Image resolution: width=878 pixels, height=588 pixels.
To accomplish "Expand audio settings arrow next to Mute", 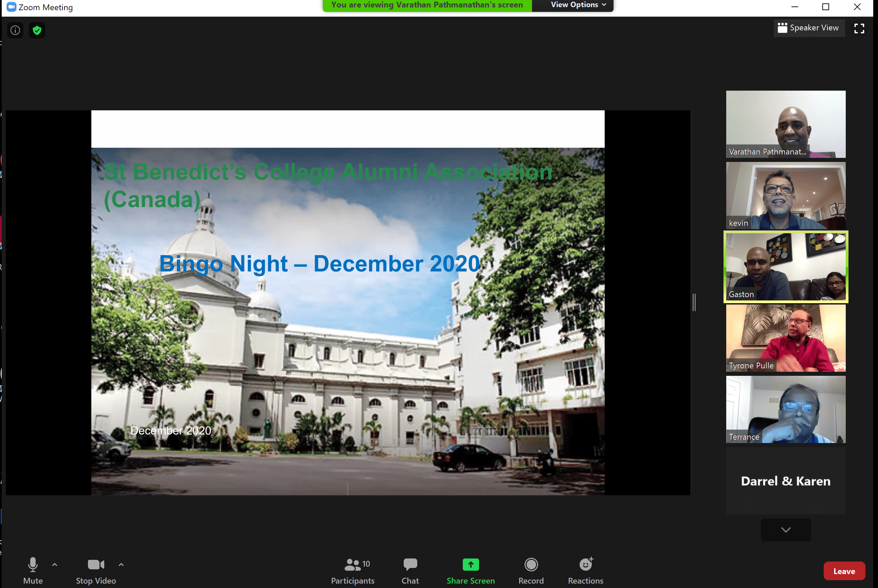I will coord(55,564).
